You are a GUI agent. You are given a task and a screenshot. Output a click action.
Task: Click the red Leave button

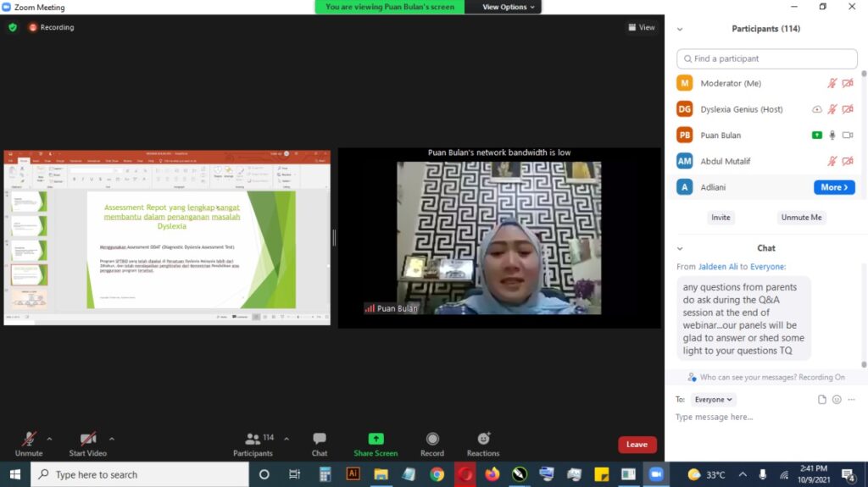637,444
